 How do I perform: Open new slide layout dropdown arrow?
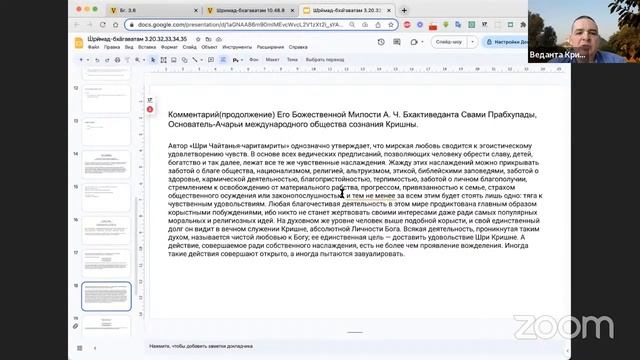click(87, 60)
